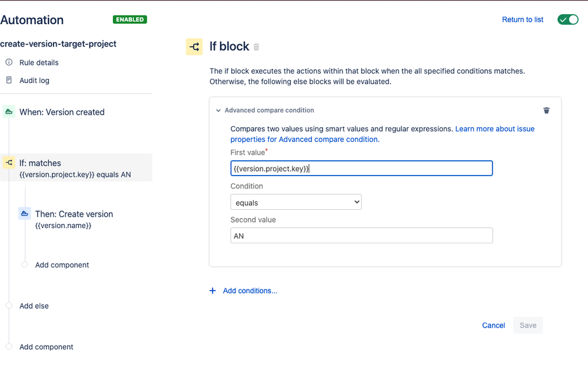Click the circle beside bottom Add component
Image resolution: width=588 pixels, height=370 pixels.
coord(9,346)
